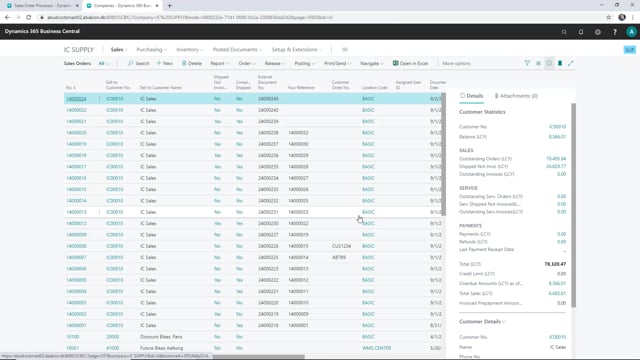
Task: Open the settings gear in the header
Action: click(598, 32)
